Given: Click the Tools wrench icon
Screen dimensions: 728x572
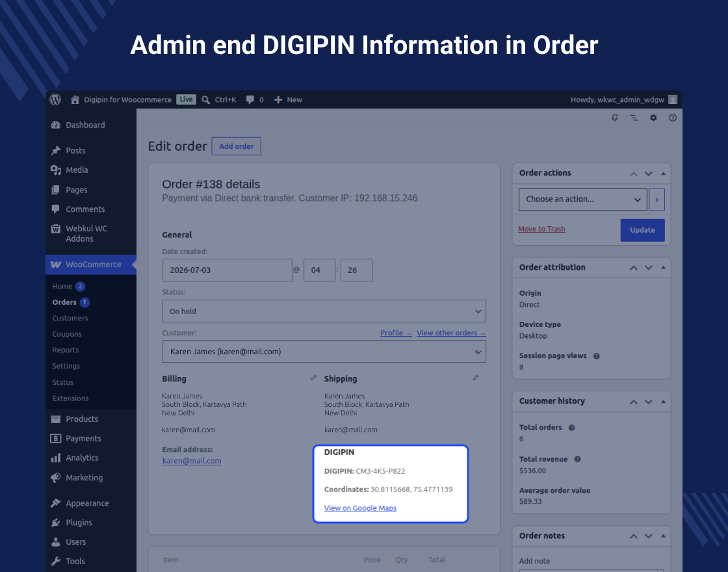Looking at the screenshot, I should [56, 562].
